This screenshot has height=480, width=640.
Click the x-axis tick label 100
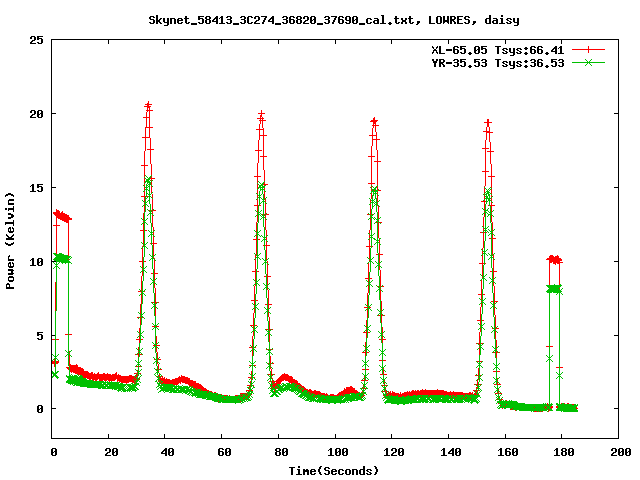click(x=337, y=452)
